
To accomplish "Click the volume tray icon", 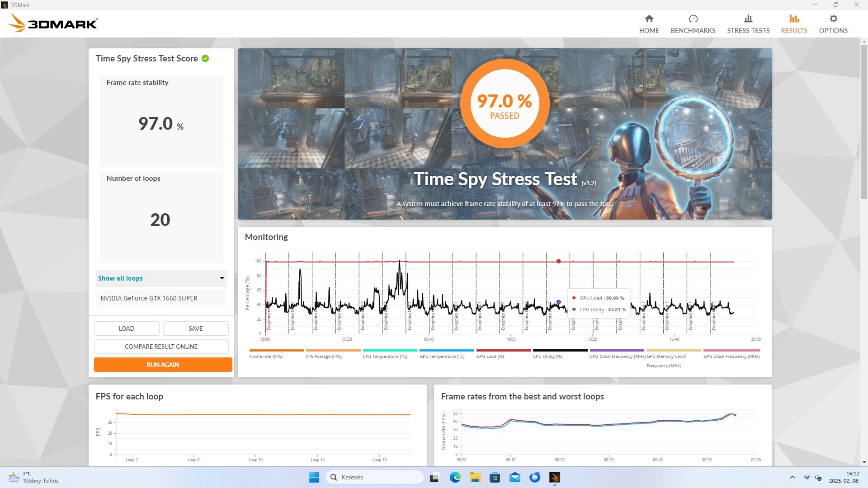I will tap(818, 477).
